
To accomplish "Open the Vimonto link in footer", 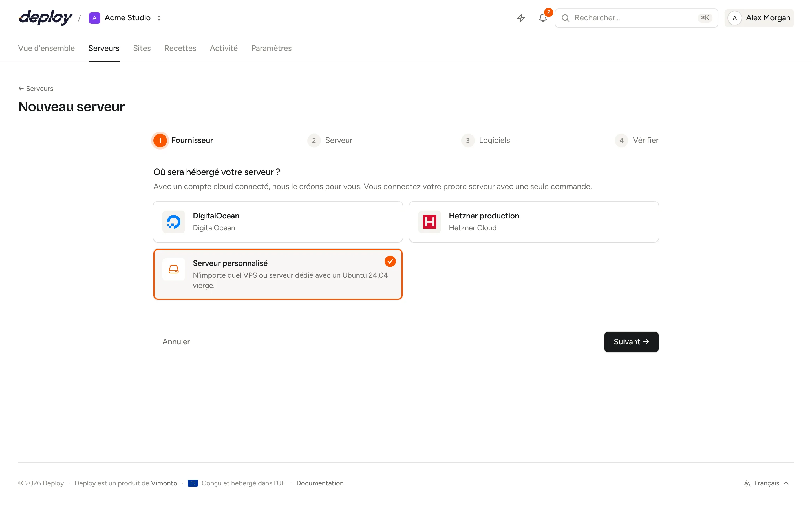I will (164, 483).
